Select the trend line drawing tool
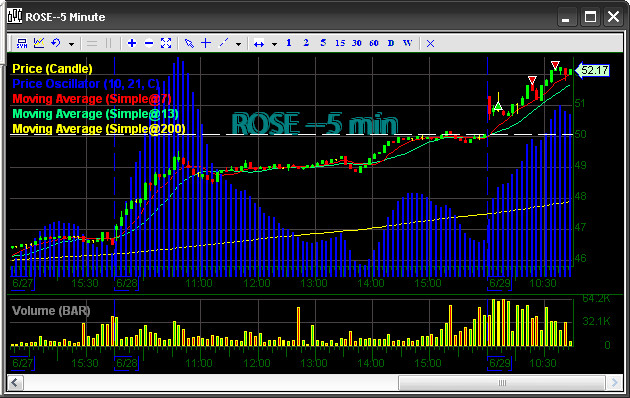Viewport: 630px width, 398px height. (x=223, y=43)
